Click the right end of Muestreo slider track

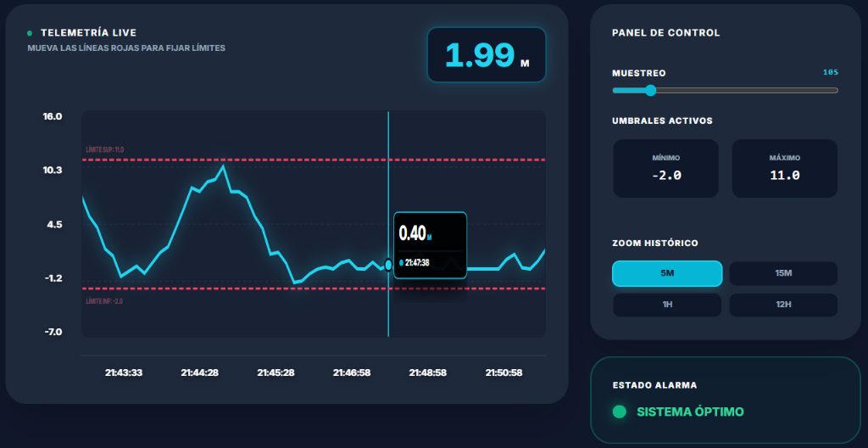coord(835,91)
